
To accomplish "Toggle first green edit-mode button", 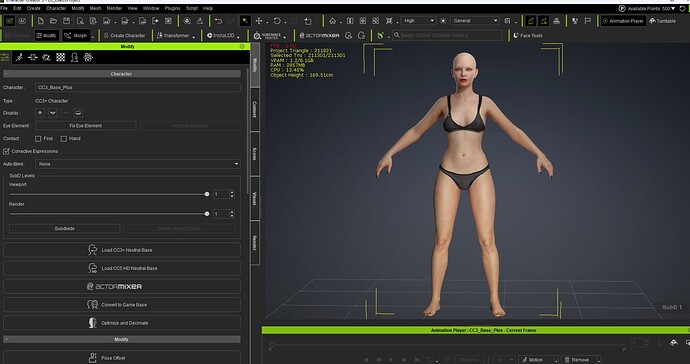I will click(531, 21).
